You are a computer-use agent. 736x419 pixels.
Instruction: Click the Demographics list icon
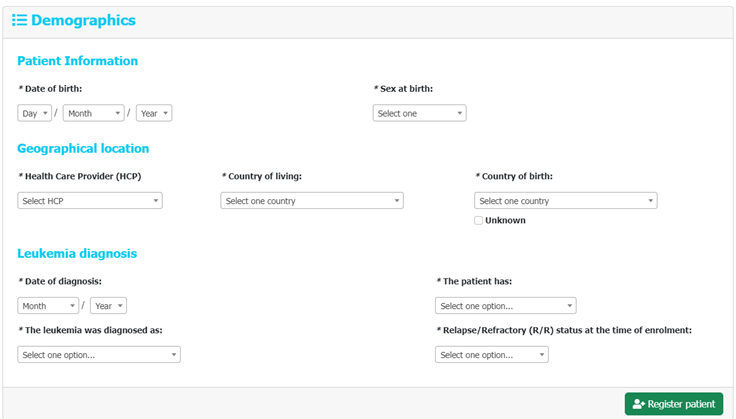tap(19, 20)
